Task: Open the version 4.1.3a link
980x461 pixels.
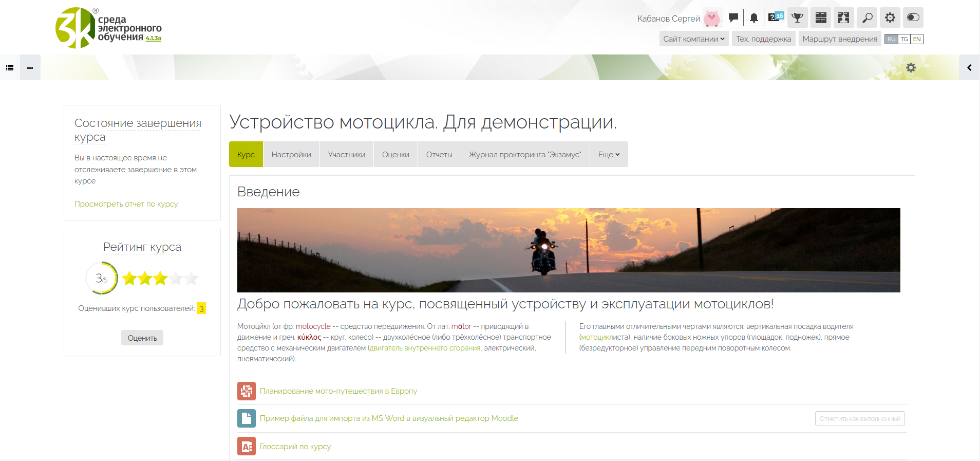Action: 153,39
